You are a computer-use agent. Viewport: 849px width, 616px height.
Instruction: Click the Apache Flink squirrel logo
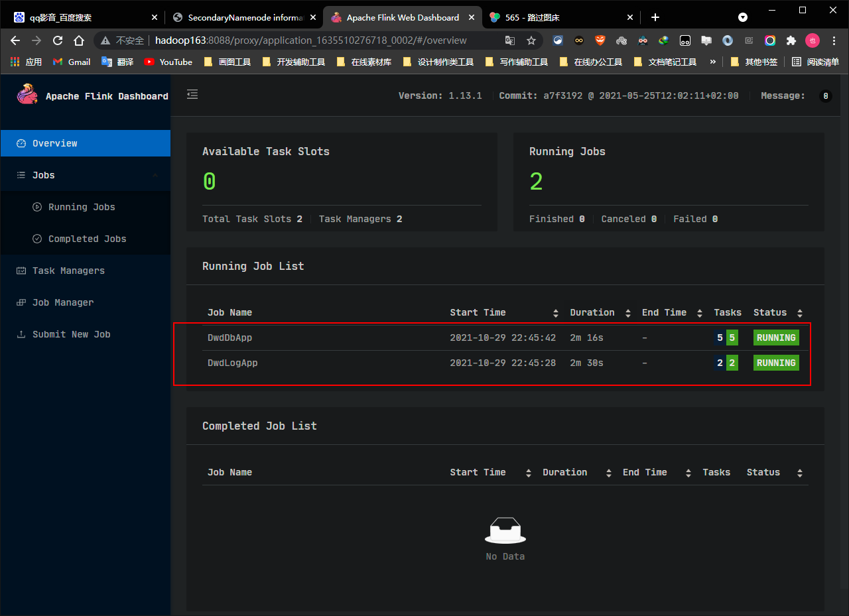27,94
